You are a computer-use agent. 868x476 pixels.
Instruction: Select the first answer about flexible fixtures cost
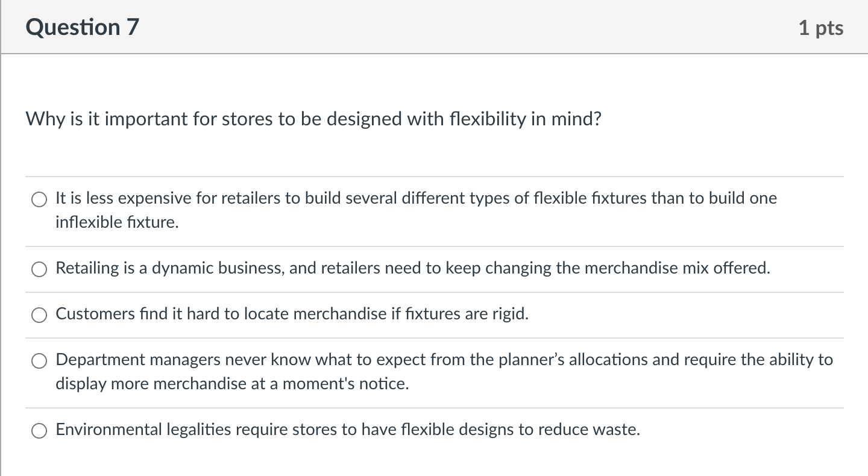click(39, 199)
